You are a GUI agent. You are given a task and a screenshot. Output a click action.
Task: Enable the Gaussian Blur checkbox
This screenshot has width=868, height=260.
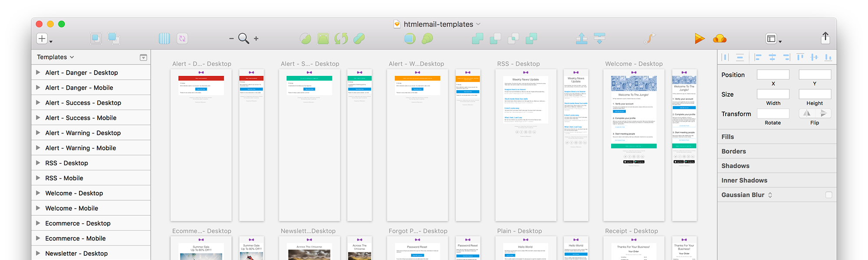829,195
